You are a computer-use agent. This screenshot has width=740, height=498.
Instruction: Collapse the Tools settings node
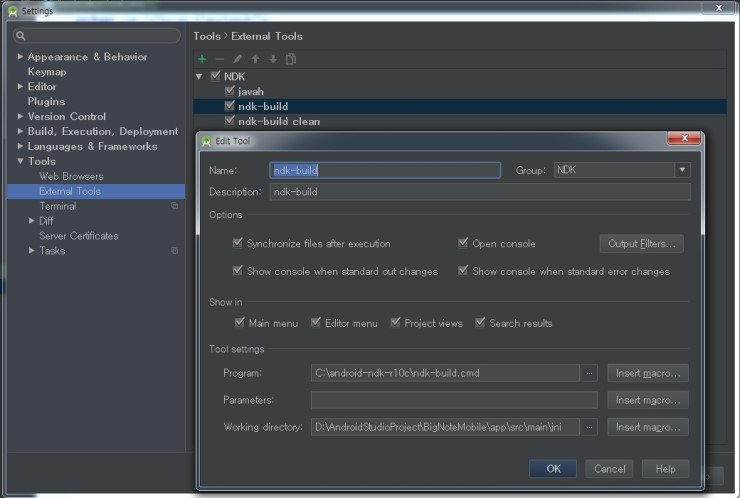[20, 161]
